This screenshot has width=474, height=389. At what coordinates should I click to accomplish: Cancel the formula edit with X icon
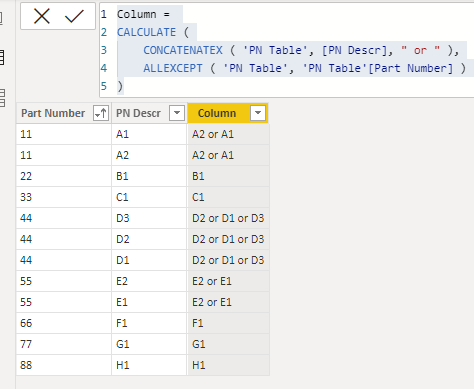click(x=42, y=16)
